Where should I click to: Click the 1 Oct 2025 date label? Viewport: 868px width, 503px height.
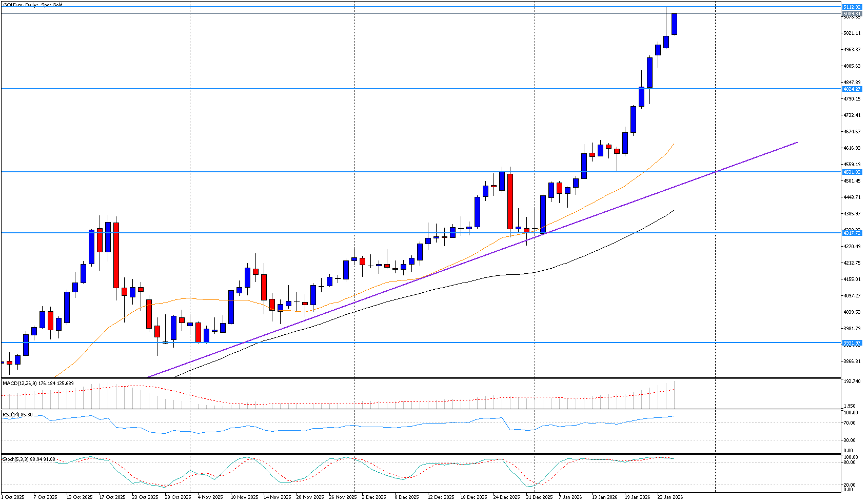[x=13, y=497]
